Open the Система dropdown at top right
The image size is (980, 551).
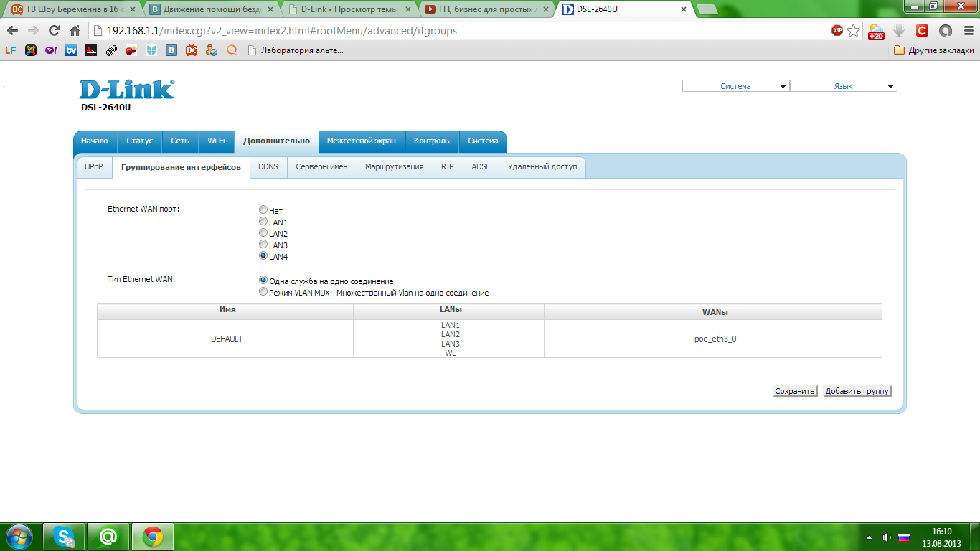pyautogui.click(x=735, y=86)
